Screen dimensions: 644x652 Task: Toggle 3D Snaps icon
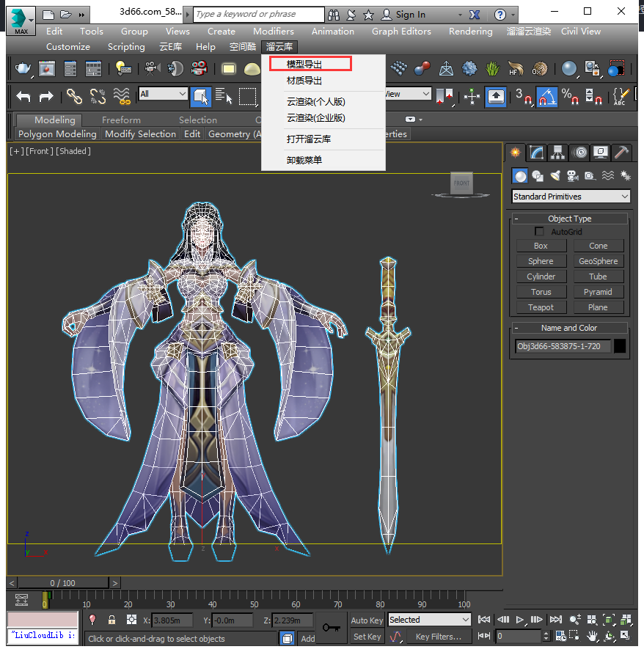pyautogui.click(x=524, y=97)
